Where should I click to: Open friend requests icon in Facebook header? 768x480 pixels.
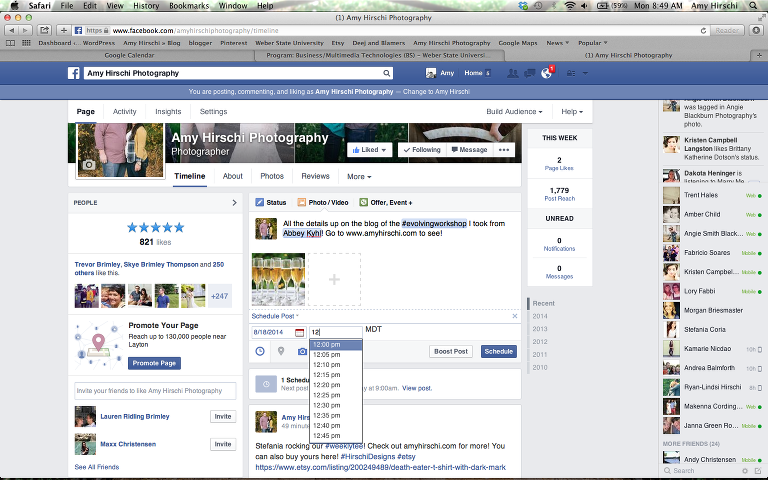click(x=513, y=73)
